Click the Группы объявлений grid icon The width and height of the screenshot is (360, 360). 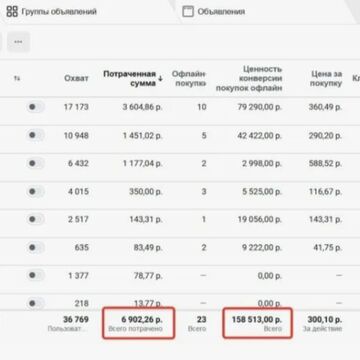pos(12,12)
